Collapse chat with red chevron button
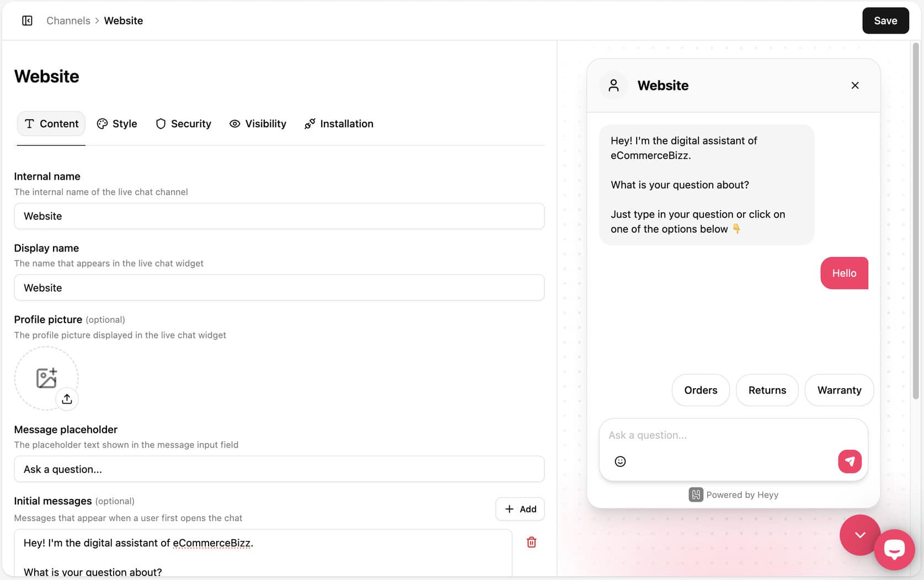 tap(859, 534)
